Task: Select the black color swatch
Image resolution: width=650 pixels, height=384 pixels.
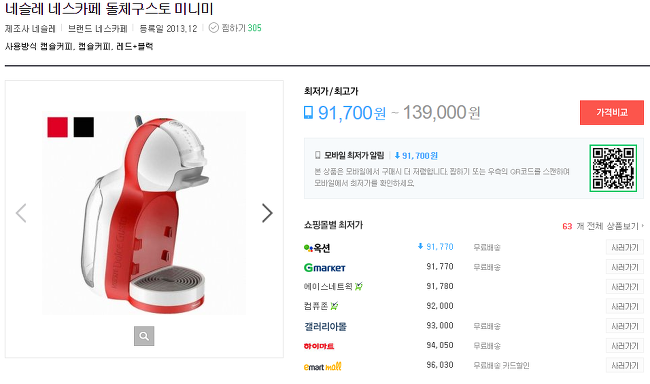Action: (x=84, y=127)
